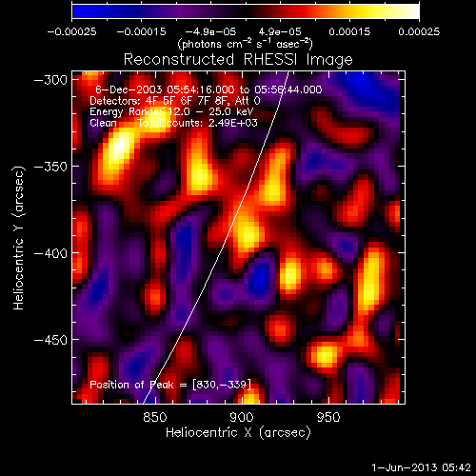Image resolution: width=476 pixels, height=476 pixels.
Task: Click the colorbar label '-0.00015'
Action: coord(141,31)
